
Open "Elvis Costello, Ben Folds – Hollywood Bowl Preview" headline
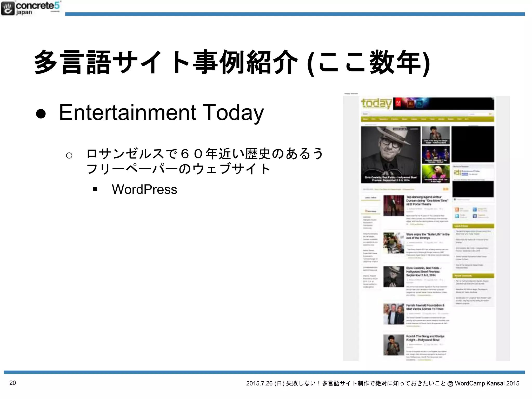[424, 271]
